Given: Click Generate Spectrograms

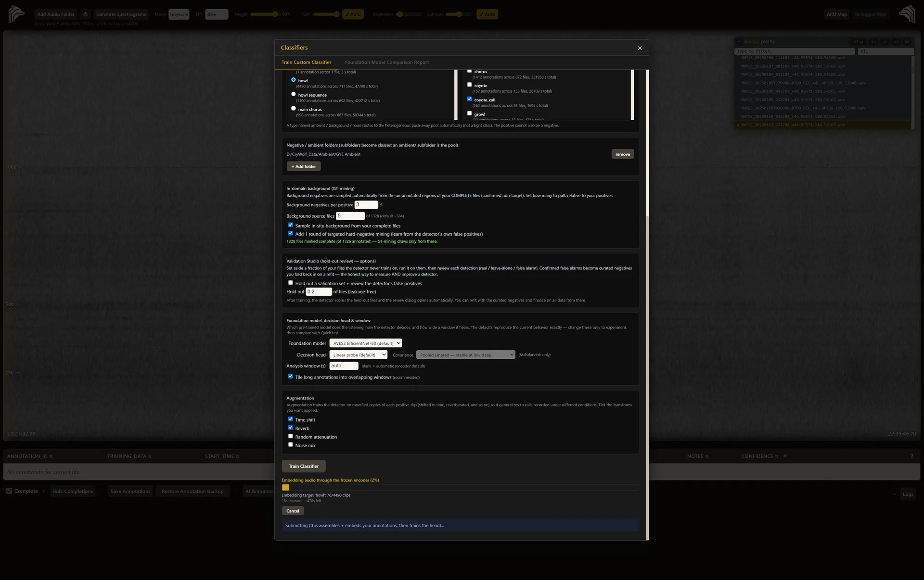Looking at the screenshot, I should [x=121, y=14].
